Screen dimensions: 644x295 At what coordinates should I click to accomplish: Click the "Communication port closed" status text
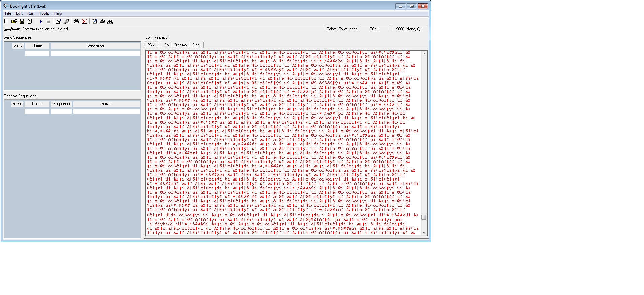[45, 29]
